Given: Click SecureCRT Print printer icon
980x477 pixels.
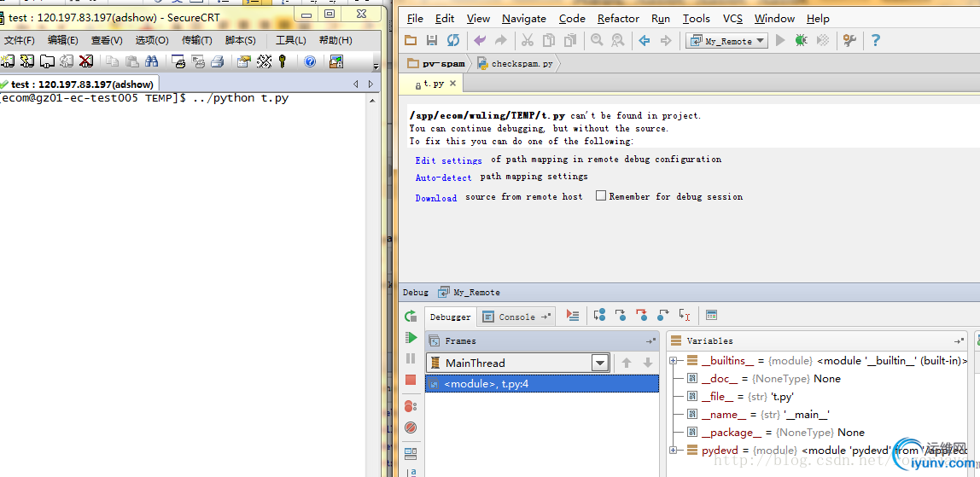Looking at the screenshot, I should (x=217, y=61).
